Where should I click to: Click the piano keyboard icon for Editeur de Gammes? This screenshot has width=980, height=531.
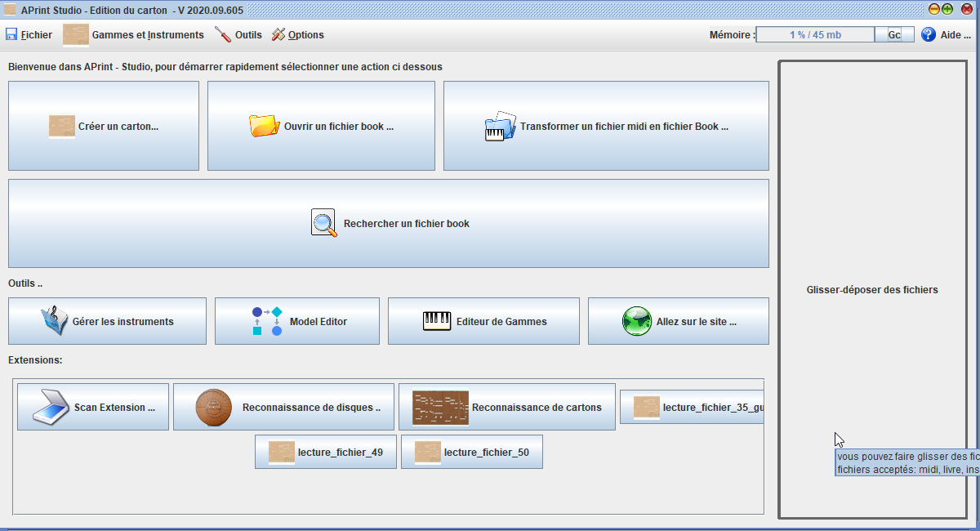click(437, 321)
